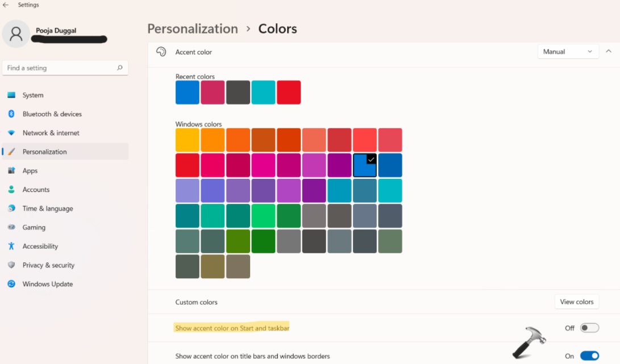The height and width of the screenshot is (364, 620).
Task: Enable accent color on Start and taskbar
Action: coord(589,328)
